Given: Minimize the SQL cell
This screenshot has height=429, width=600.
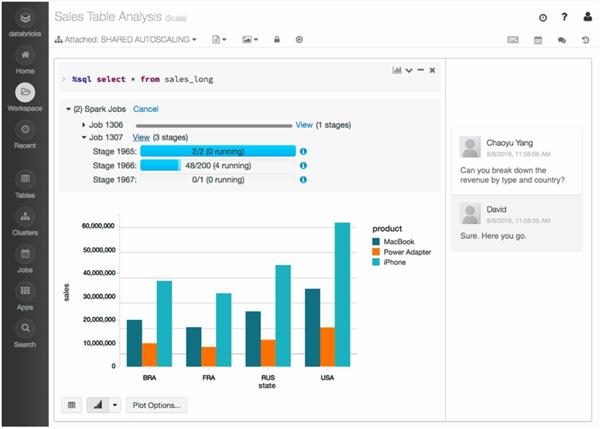Looking at the screenshot, I should pos(421,70).
